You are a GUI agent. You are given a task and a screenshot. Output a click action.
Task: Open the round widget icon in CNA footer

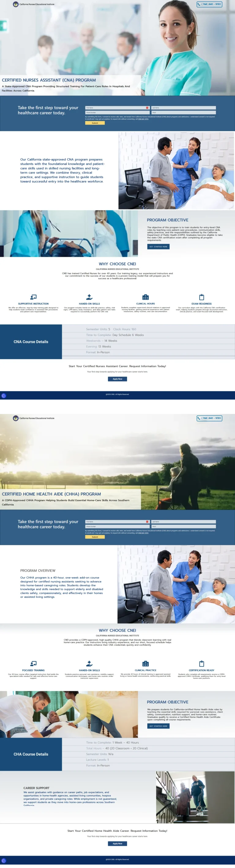point(4,396)
